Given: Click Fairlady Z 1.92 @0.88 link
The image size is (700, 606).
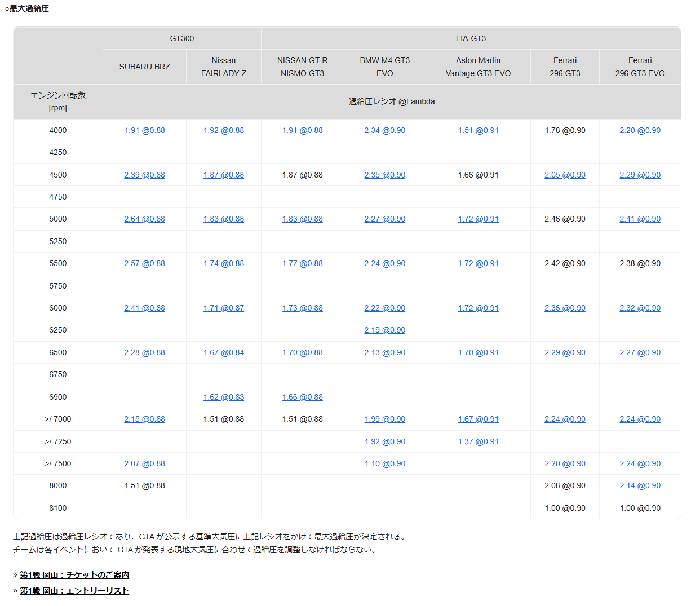Looking at the screenshot, I should click(x=224, y=130).
